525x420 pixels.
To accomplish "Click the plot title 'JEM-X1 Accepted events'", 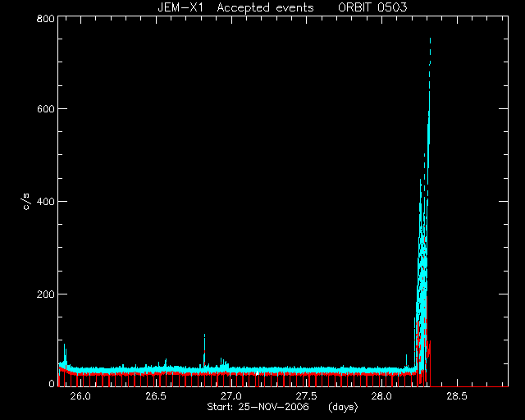I will tap(235, 7).
